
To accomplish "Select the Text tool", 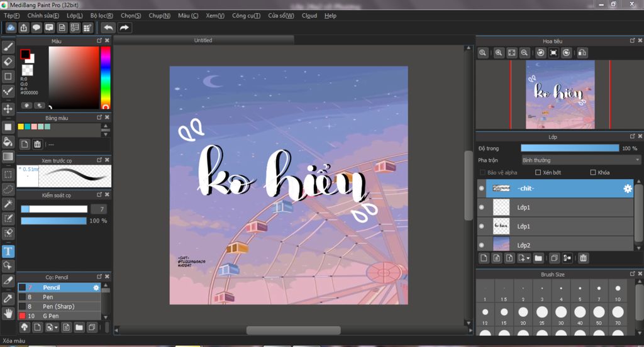I will point(8,251).
